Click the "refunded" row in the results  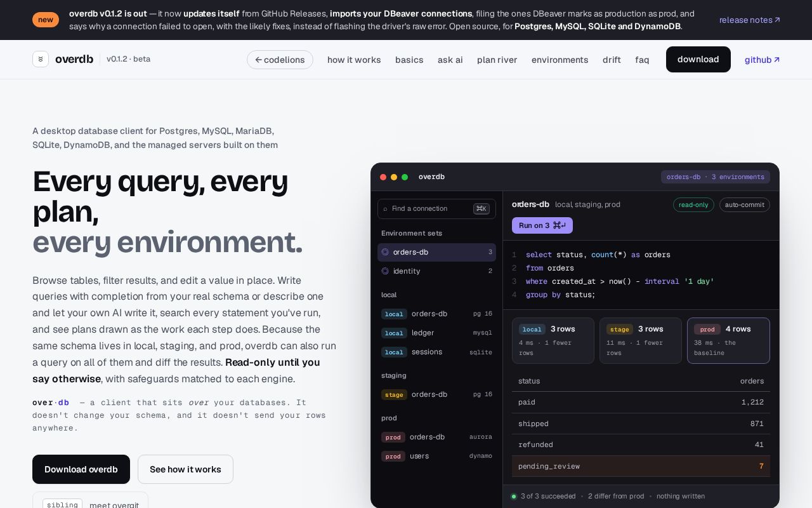(641, 444)
